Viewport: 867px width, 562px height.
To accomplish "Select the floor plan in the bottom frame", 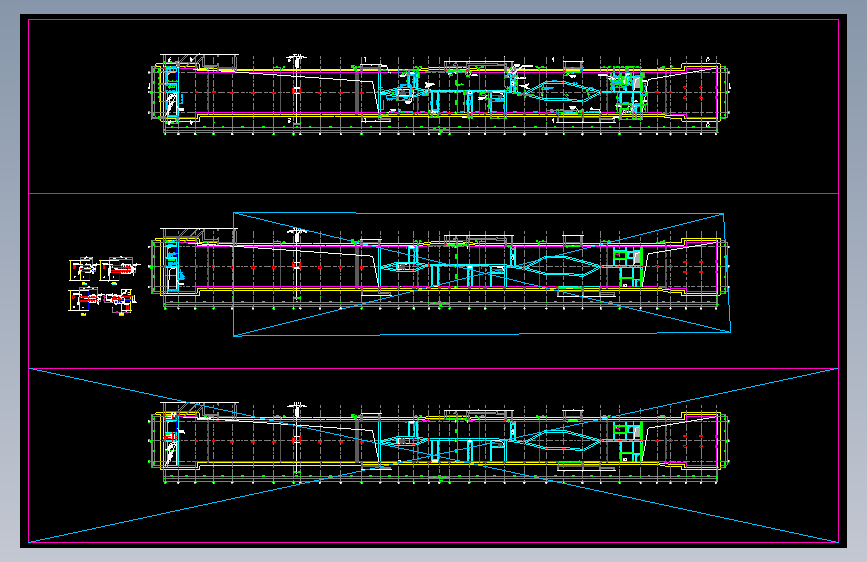I will [440, 443].
